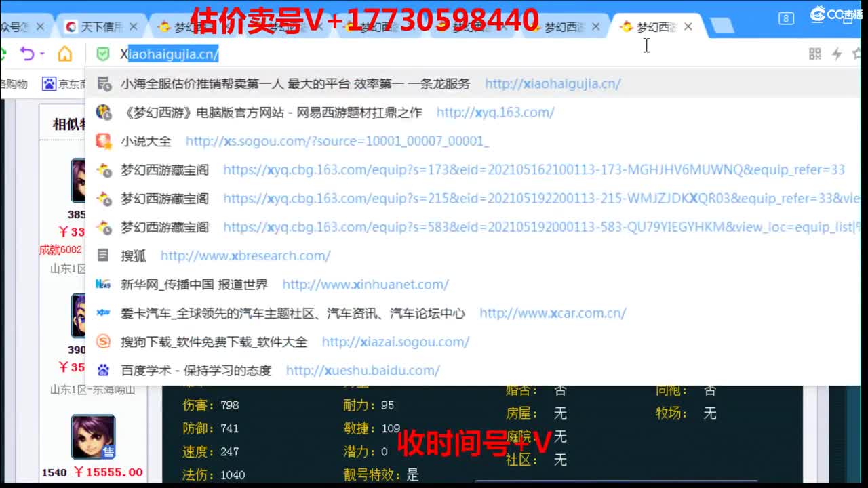This screenshot has width=868, height=488.
Task: Switch to the 天下信用 tab
Action: click(101, 27)
